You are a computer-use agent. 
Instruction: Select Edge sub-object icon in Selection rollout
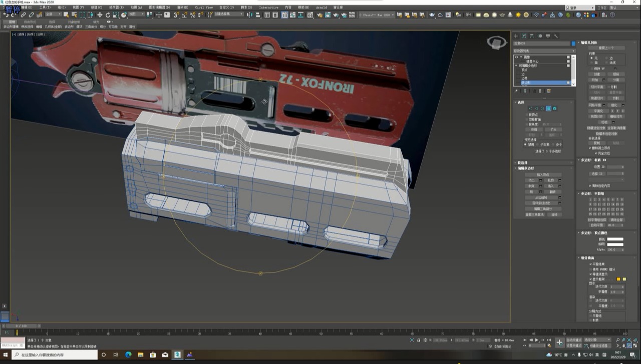pyautogui.click(x=537, y=108)
